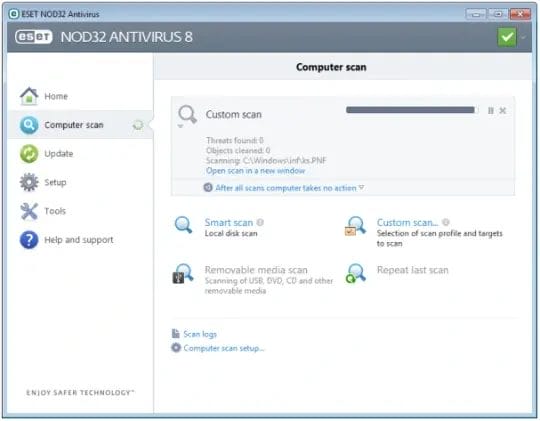Start Smart scan via its magnifier icon

click(x=183, y=225)
